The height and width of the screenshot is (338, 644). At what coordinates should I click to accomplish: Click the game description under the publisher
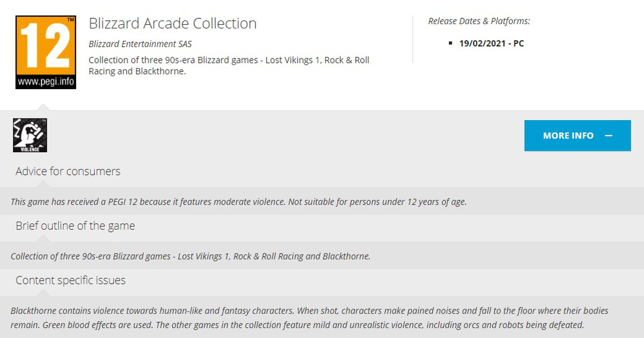[x=229, y=65]
